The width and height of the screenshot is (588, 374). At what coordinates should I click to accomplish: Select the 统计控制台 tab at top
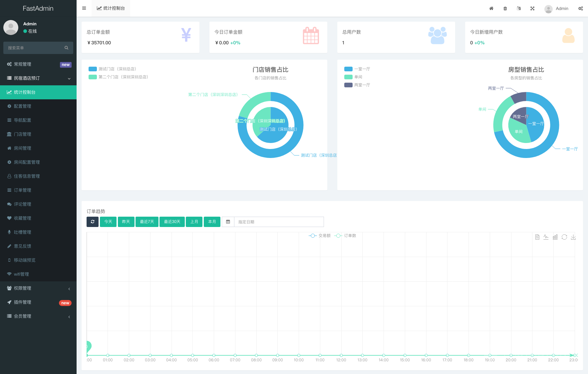(111, 8)
